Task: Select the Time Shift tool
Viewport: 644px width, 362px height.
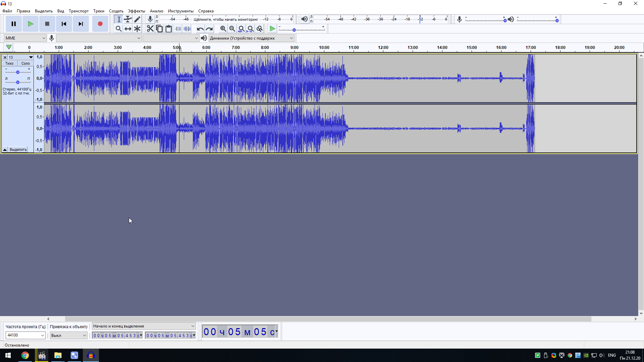Action: [128, 29]
